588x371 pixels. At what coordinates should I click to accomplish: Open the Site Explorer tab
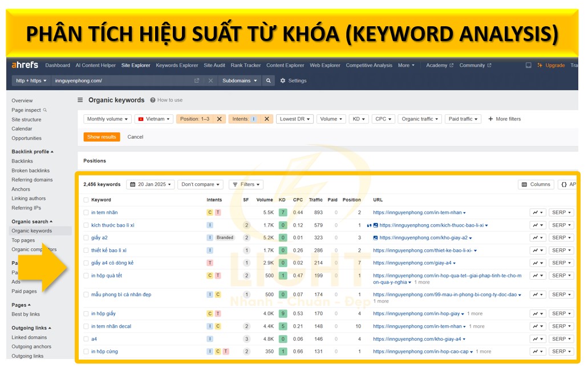pos(135,65)
